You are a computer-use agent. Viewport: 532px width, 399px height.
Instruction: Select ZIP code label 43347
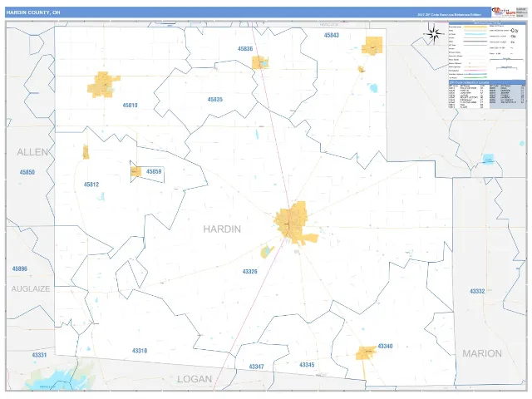[x=256, y=367]
